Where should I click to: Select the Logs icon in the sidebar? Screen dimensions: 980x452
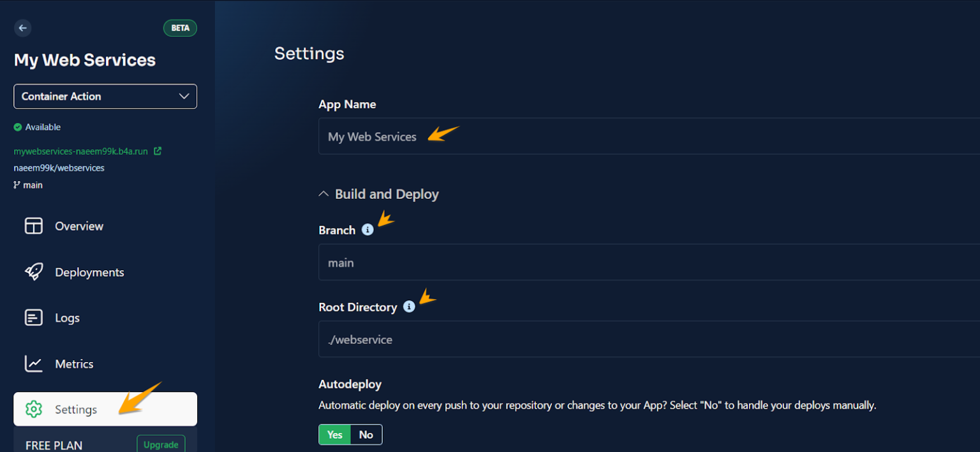[34, 317]
